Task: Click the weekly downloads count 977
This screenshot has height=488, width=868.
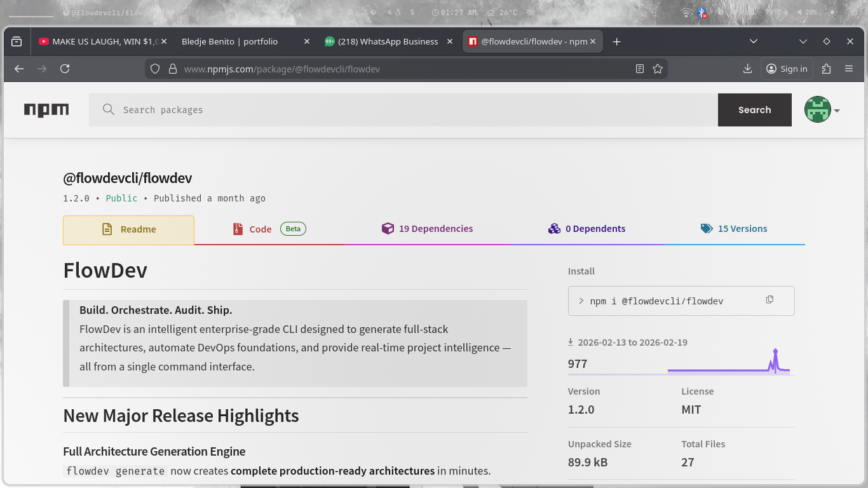Action: 578,364
